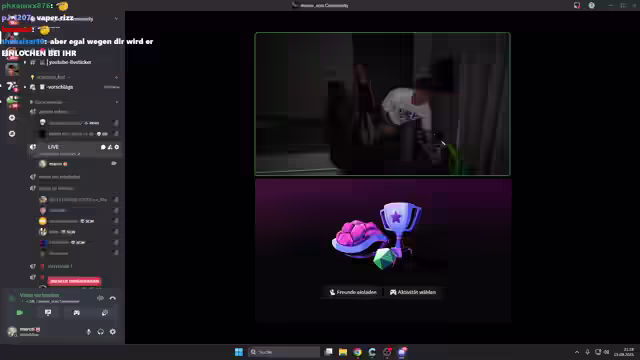Screen dimensions: 640x360
Task: Click the add server plus icon
Action: pos(12,118)
